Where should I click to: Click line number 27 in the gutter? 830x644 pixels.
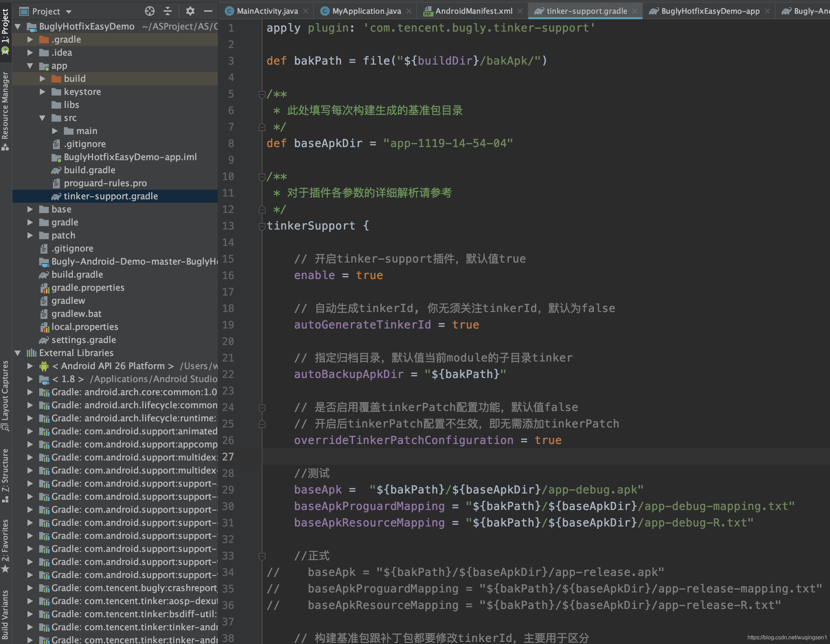click(x=228, y=457)
